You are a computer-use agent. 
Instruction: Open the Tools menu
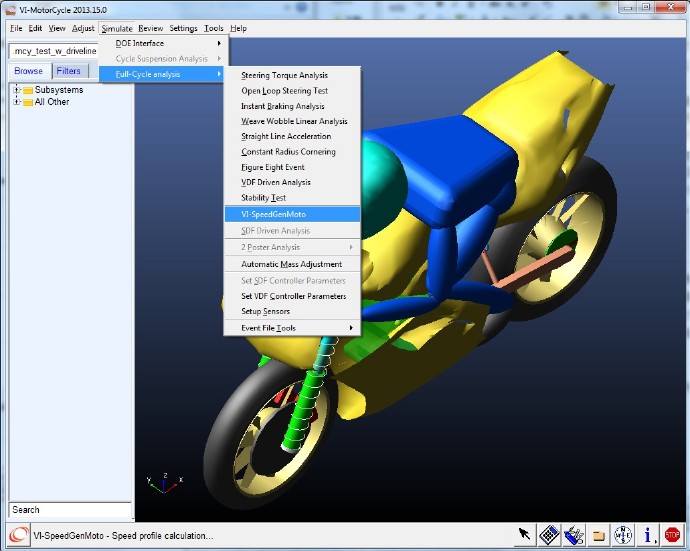[x=213, y=28]
